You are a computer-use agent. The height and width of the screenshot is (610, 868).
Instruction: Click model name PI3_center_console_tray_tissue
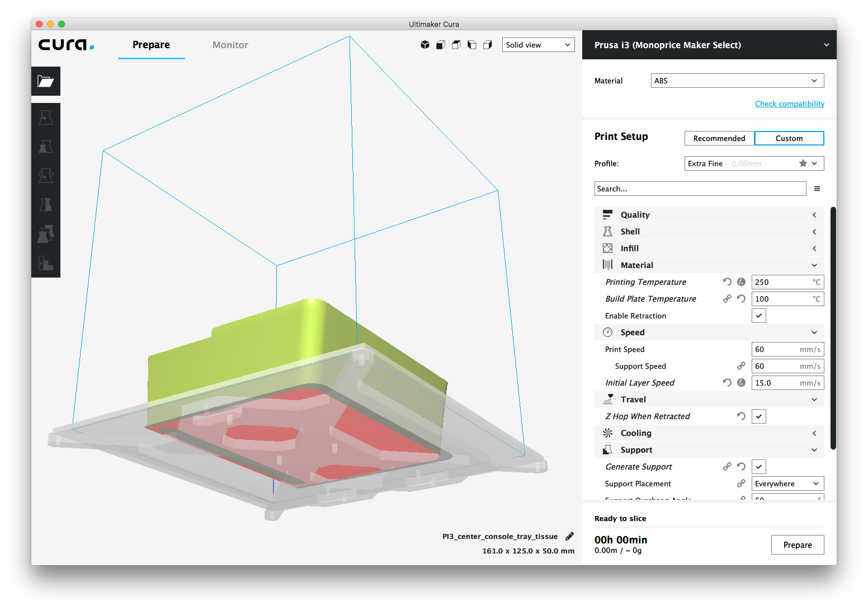pyautogui.click(x=500, y=536)
